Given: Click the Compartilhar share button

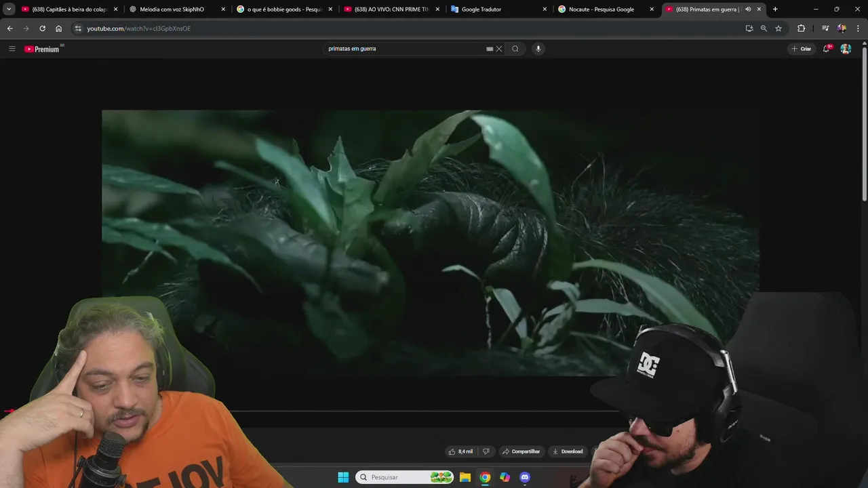Looking at the screenshot, I should (x=521, y=451).
